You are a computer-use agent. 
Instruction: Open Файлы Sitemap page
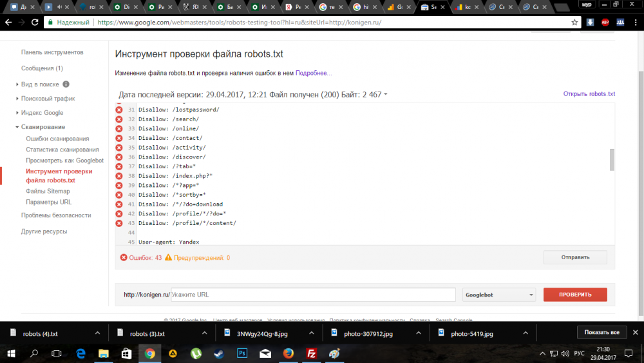(x=48, y=191)
